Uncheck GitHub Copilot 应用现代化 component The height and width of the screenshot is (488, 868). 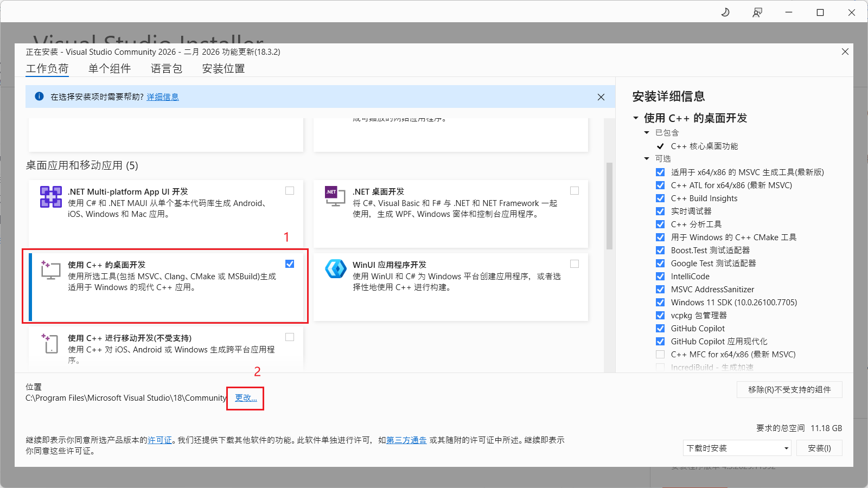click(660, 342)
